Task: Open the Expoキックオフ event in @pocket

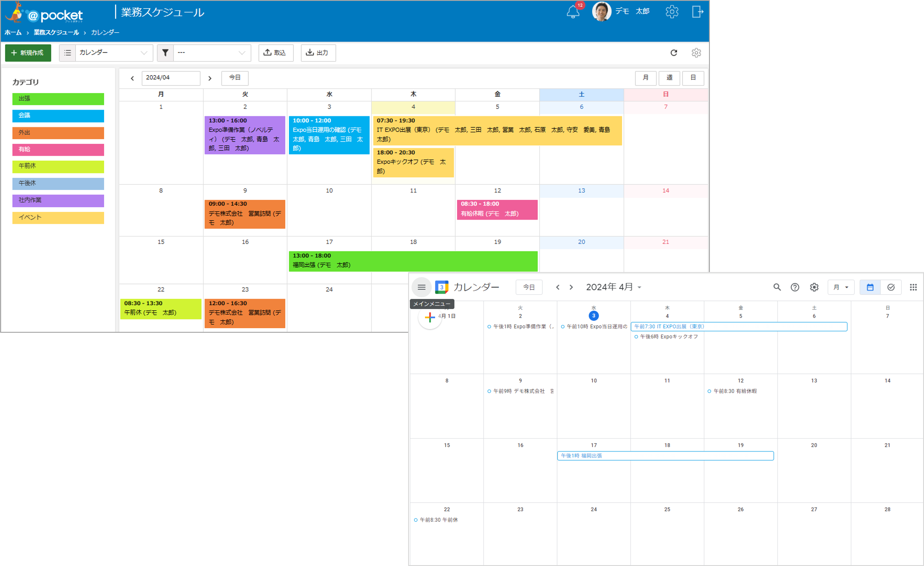Action: [413, 162]
